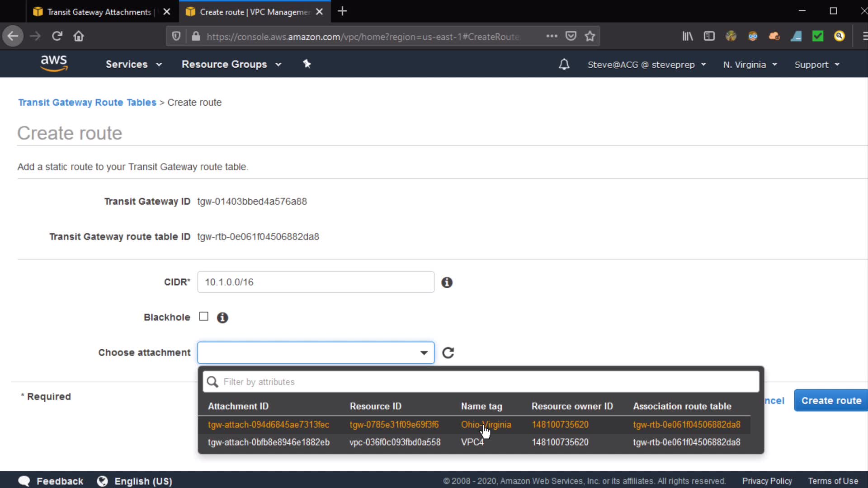Expand the N. Virginia region selector
Screen dimensions: 868x488
750,65
